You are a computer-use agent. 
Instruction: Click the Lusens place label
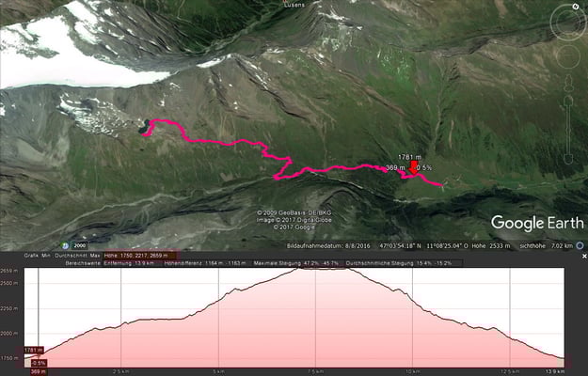[x=294, y=5]
